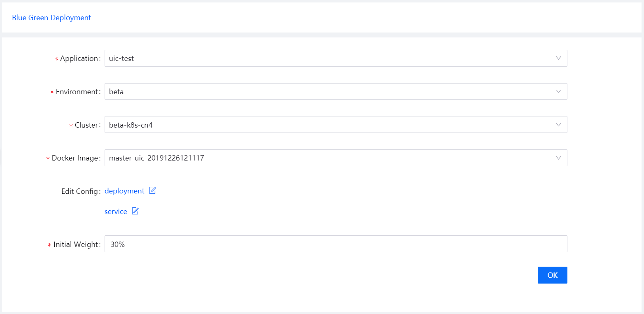Open the deployment config link
The width and height of the screenshot is (644, 314).
[124, 191]
